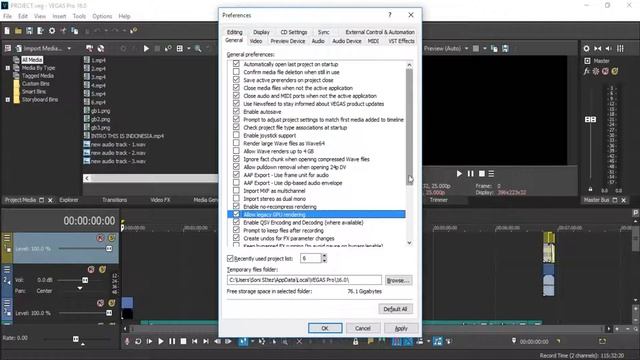Screen dimensions: 640x360
Task: Click the Apply button in Preferences
Action: (x=401, y=328)
